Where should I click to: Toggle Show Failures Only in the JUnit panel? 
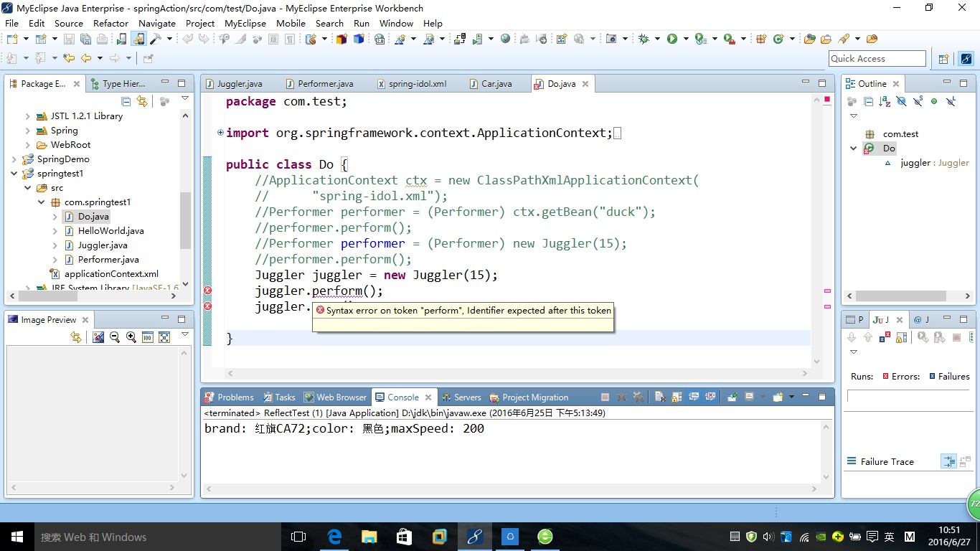[x=885, y=336]
